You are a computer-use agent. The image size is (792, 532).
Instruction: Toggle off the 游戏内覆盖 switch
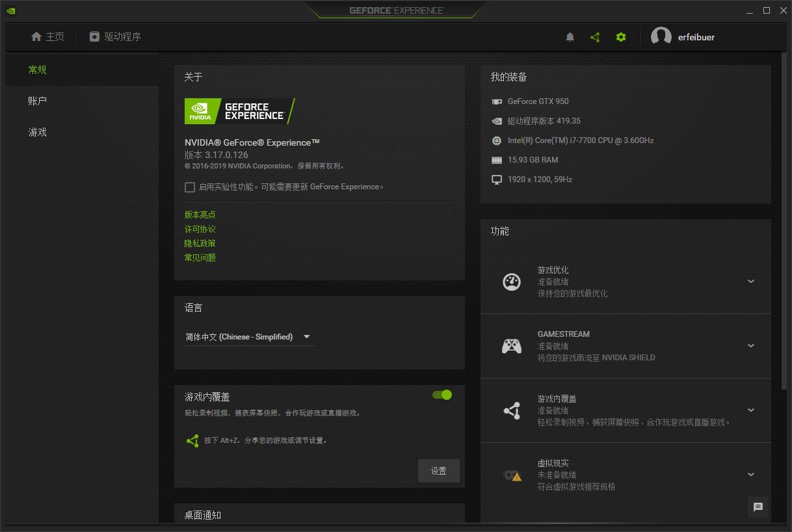tap(442, 395)
